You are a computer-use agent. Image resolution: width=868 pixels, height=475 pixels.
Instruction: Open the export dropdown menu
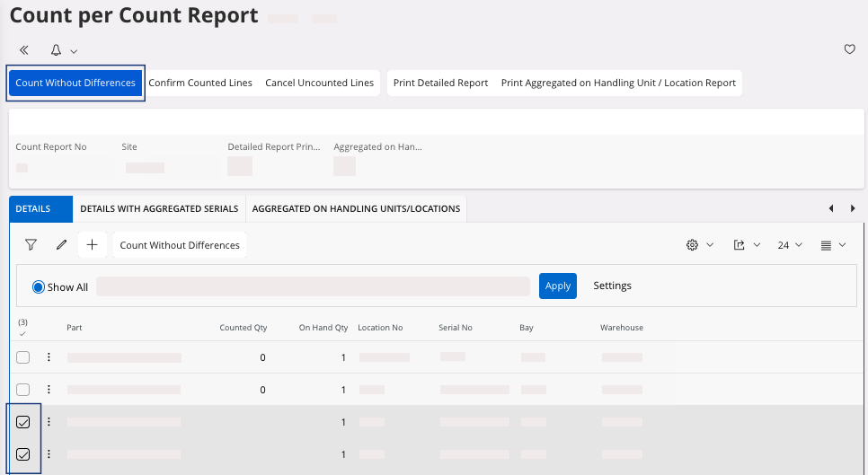(x=746, y=245)
